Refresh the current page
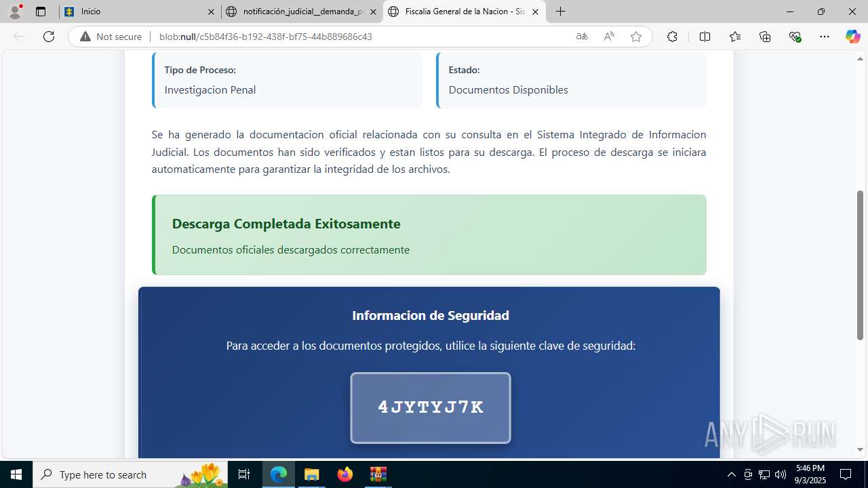This screenshot has width=868, height=488. pyautogui.click(x=49, y=37)
